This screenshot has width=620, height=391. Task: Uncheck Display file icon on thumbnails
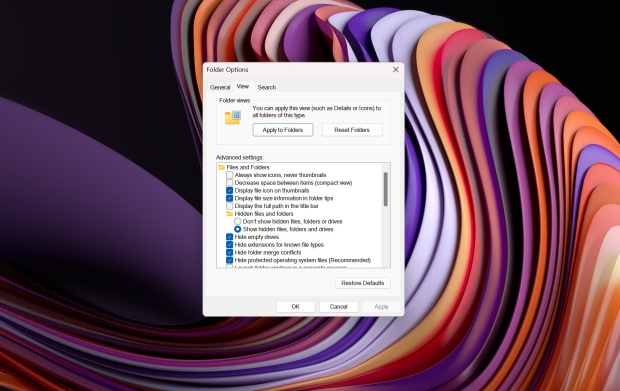pyautogui.click(x=229, y=191)
